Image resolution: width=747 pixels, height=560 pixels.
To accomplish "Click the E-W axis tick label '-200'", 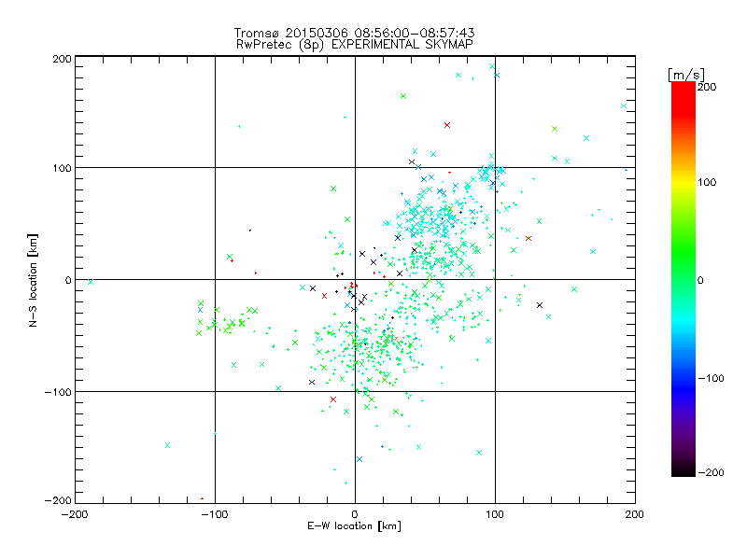I will pos(75,514).
